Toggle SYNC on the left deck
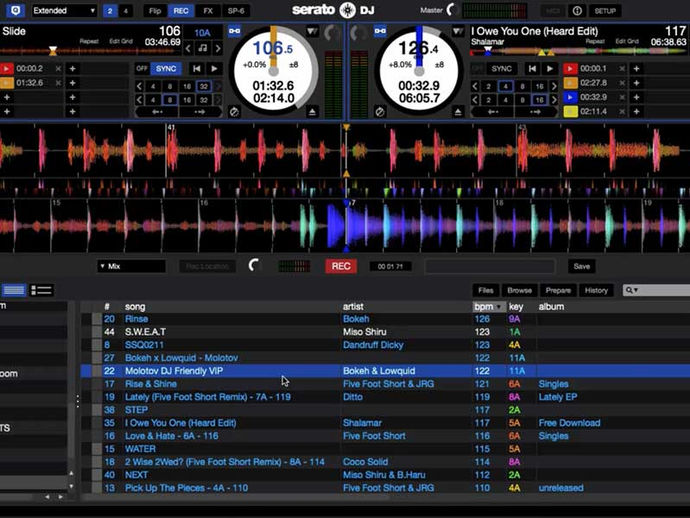Image resolution: width=690 pixels, height=518 pixels. coord(166,69)
